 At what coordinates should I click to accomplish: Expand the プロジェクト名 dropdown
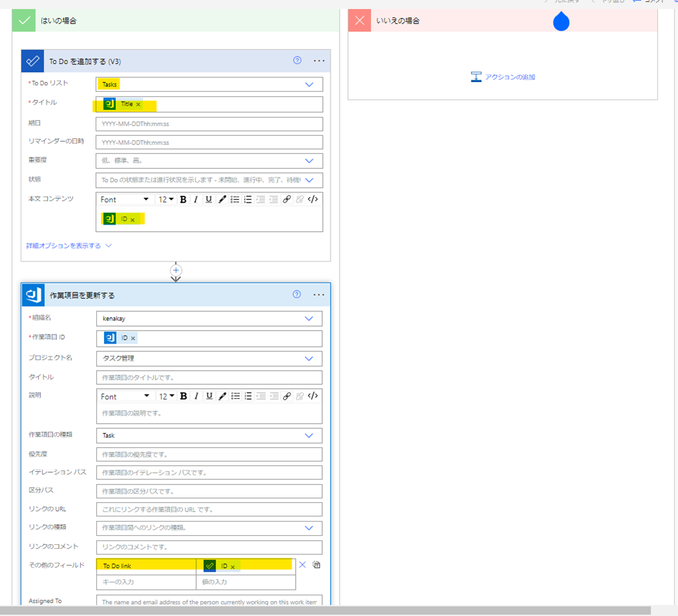point(309,358)
